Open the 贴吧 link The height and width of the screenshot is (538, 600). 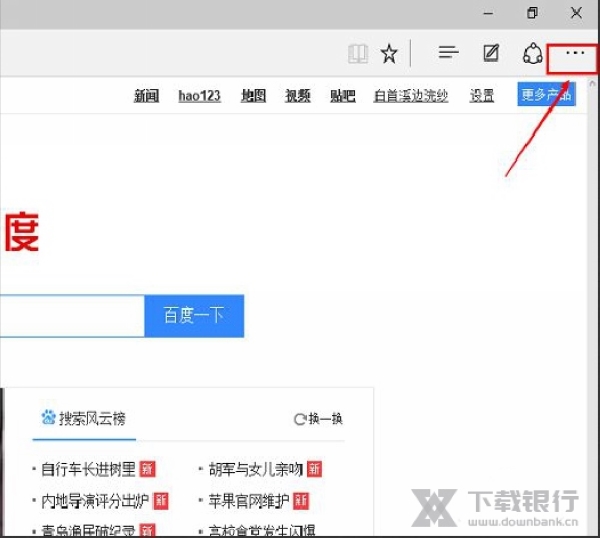pyautogui.click(x=343, y=96)
